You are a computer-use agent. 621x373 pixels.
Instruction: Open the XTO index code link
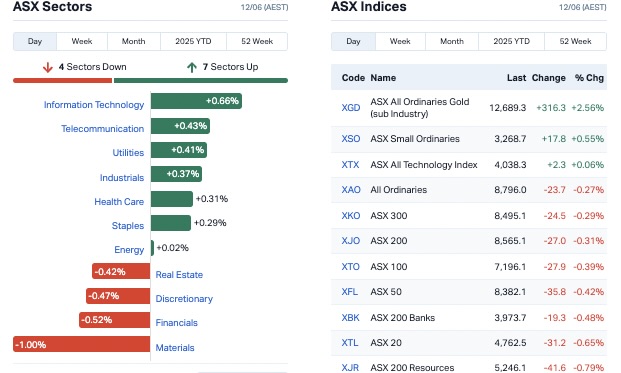click(351, 267)
